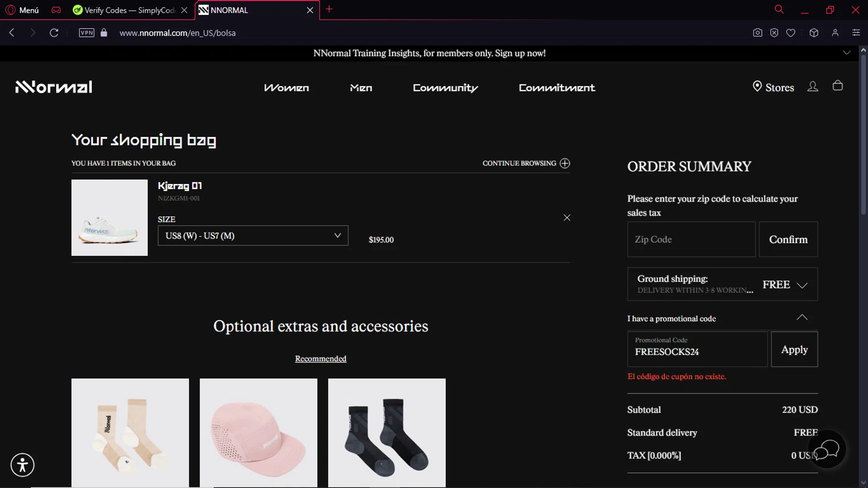Focus the address bar URL
This screenshot has width=868, height=488.
(178, 33)
